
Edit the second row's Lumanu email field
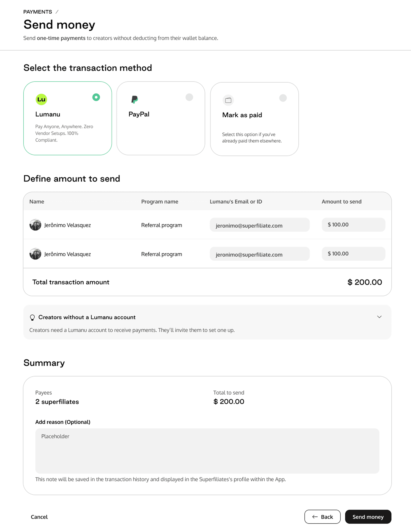[259, 254]
